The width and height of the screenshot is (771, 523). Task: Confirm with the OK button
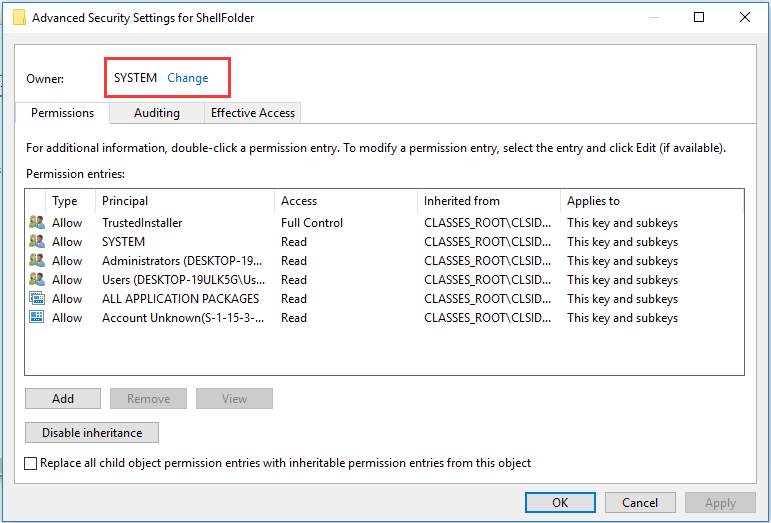click(x=560, y=503)
